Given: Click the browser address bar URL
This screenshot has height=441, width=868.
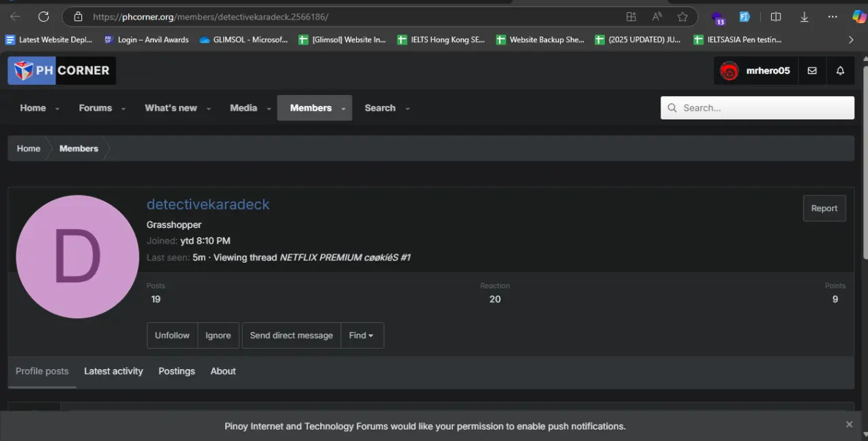Looking at the screenshot, I should click(210, 17).
